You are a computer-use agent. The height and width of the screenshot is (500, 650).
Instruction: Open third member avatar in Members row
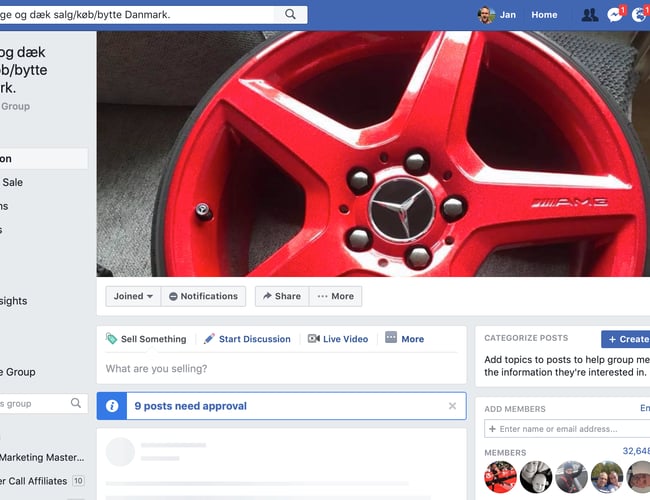[x=571, y=477]
